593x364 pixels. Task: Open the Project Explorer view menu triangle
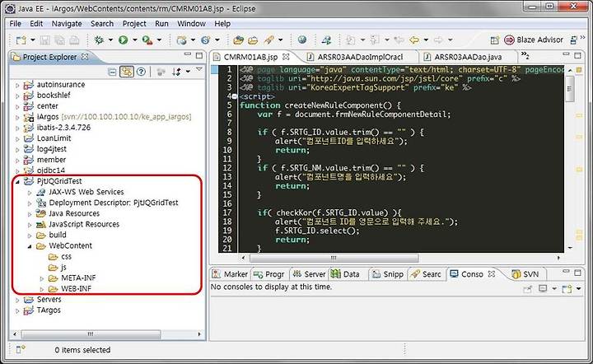(199, 69)
